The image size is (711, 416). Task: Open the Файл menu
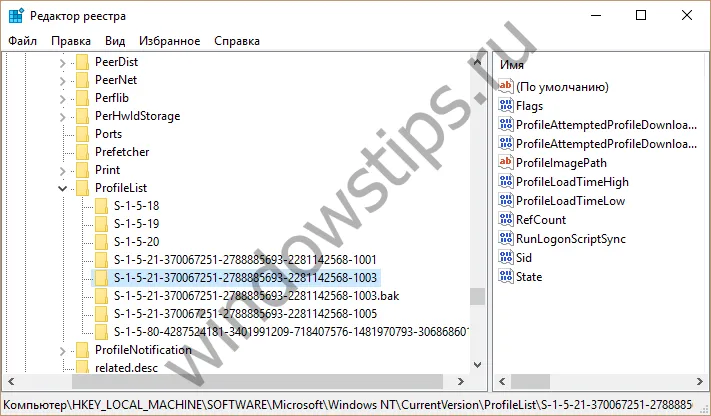[22, 41]
